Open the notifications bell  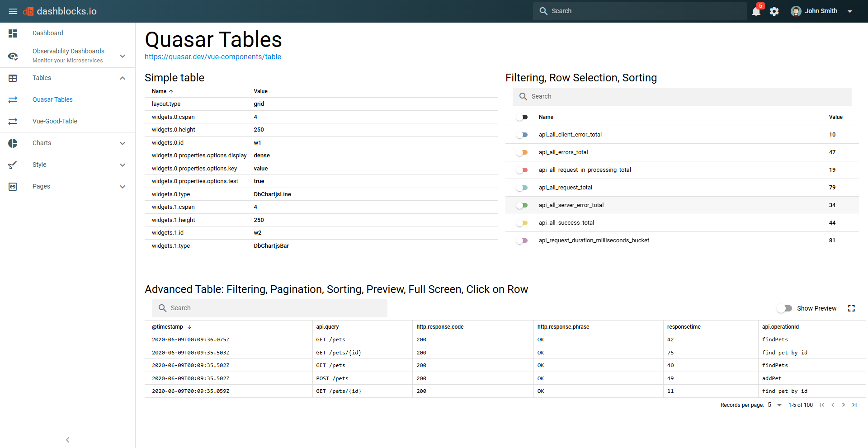756,11
